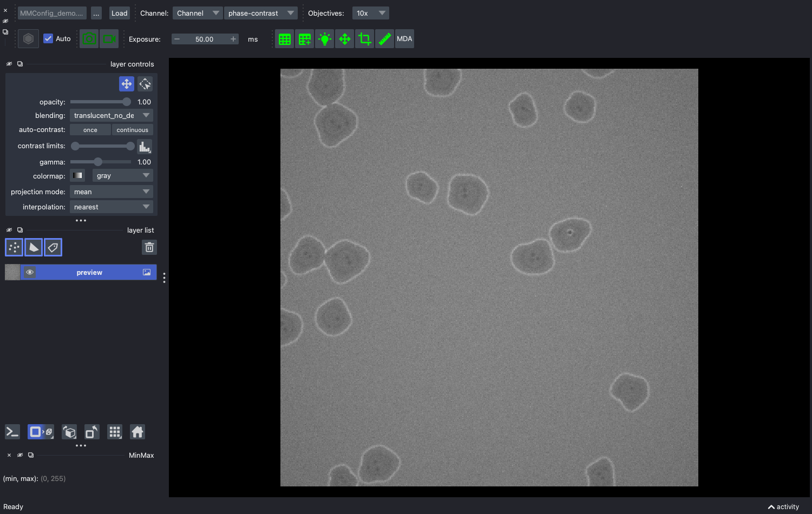Image resolution: width=812 pixels, height=514 pixels.
Task: Open the contrast limits histogram icon
Action: click(x=145, y=147)
